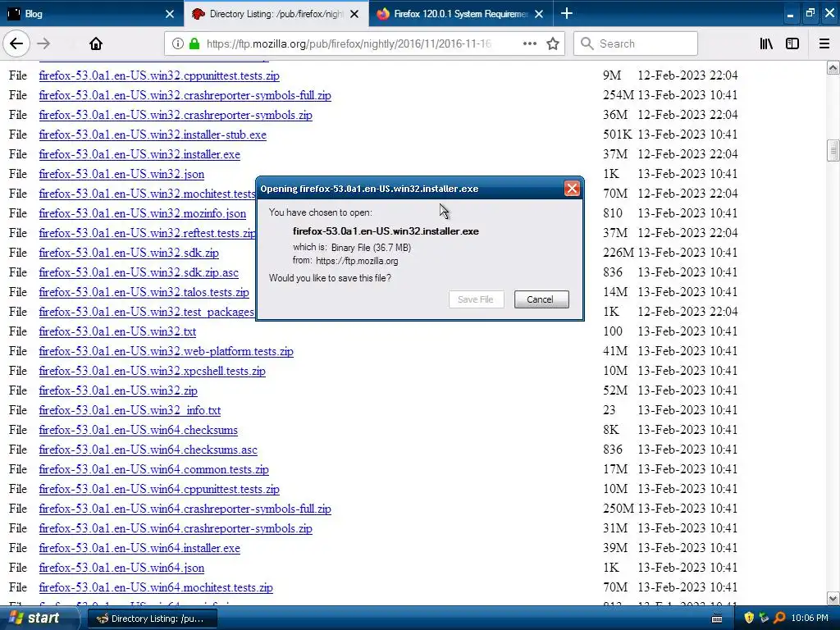Click the 10:06 PM system clock

(x=810, y=619)
